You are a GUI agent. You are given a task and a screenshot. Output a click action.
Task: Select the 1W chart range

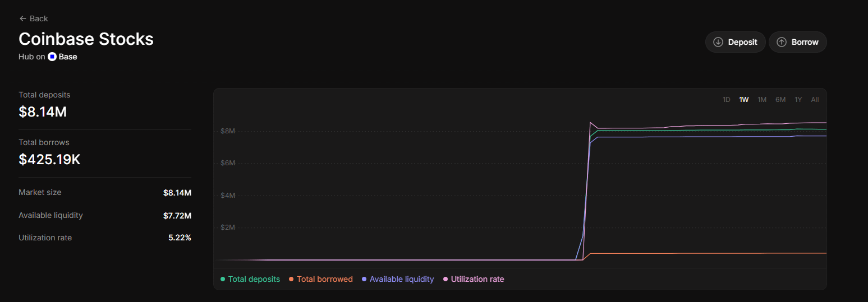coord(744,100)
